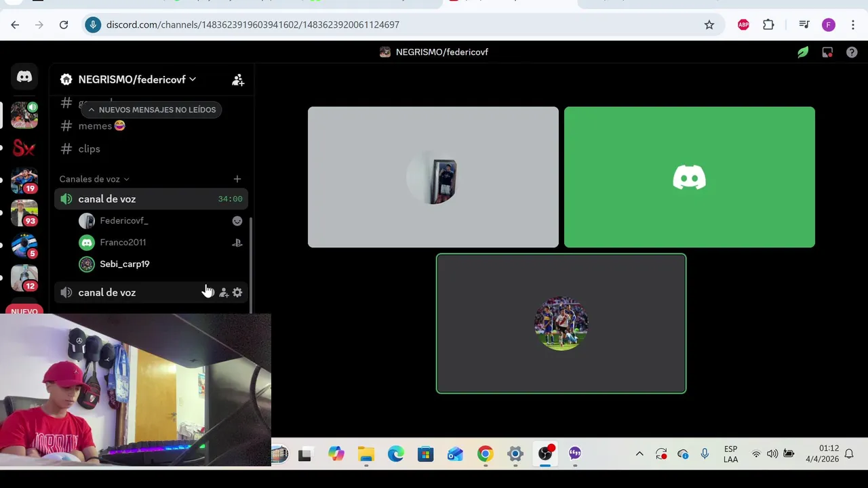Open Microsoft Store from the taskbar
This screenshot has width=868, height=488.
point(426,454)
